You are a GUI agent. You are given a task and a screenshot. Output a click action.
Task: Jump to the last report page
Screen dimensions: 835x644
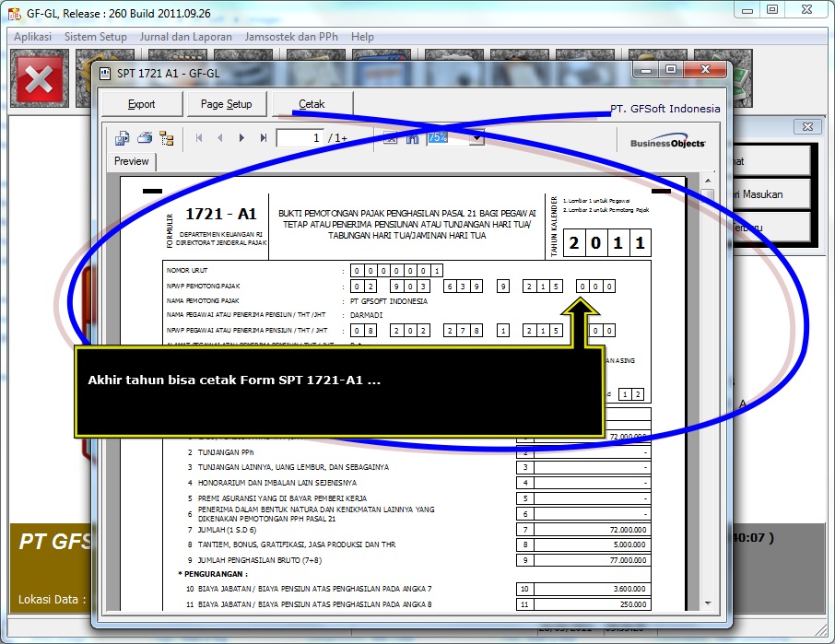[x=263, y=138]
